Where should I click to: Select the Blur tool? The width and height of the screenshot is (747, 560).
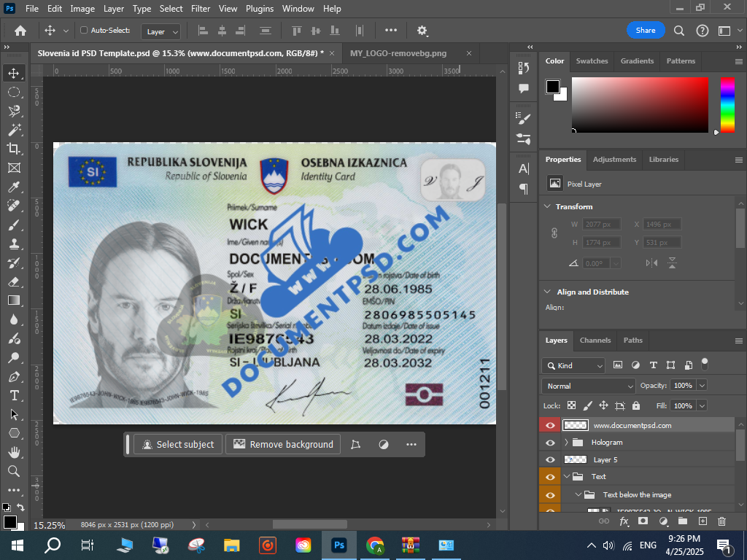[x=14, y=319]
